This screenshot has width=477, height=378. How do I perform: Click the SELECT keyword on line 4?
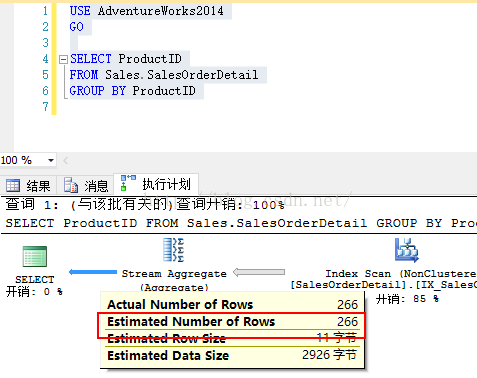pos(90,59)
